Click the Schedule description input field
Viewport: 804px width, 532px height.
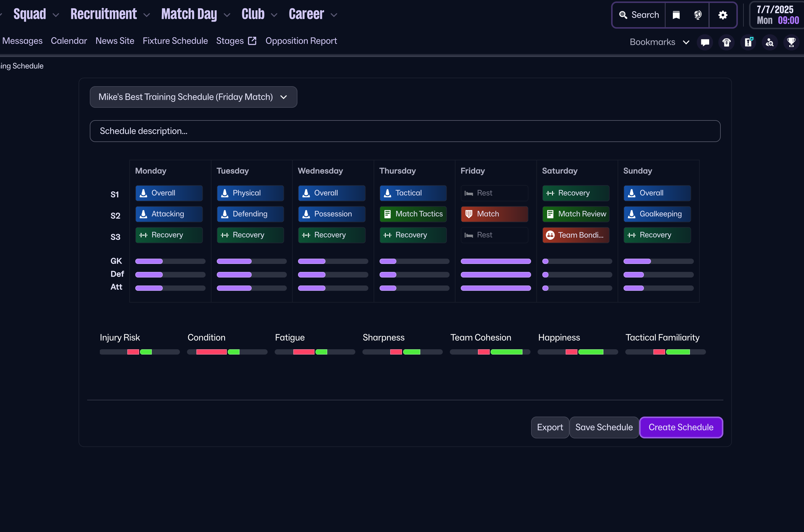[x=405, y=131]
